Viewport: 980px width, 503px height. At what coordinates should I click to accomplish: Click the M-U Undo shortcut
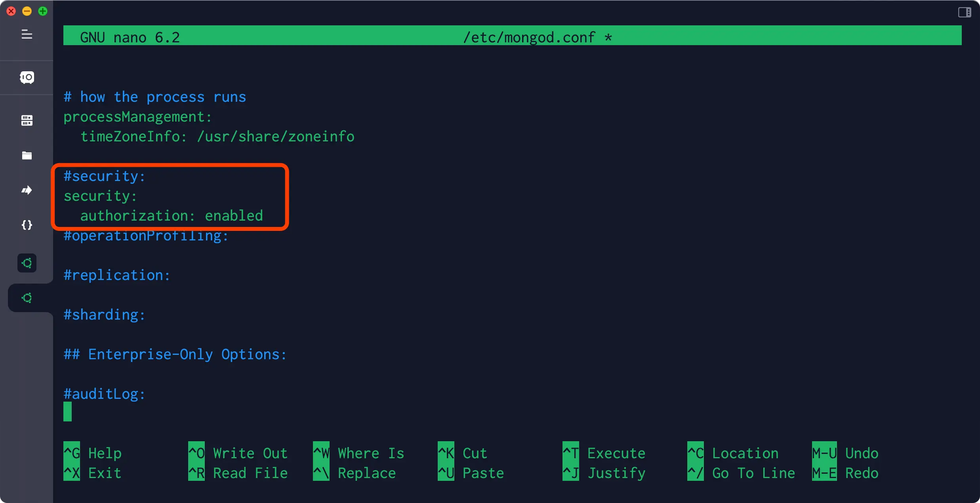pos(845,453)
